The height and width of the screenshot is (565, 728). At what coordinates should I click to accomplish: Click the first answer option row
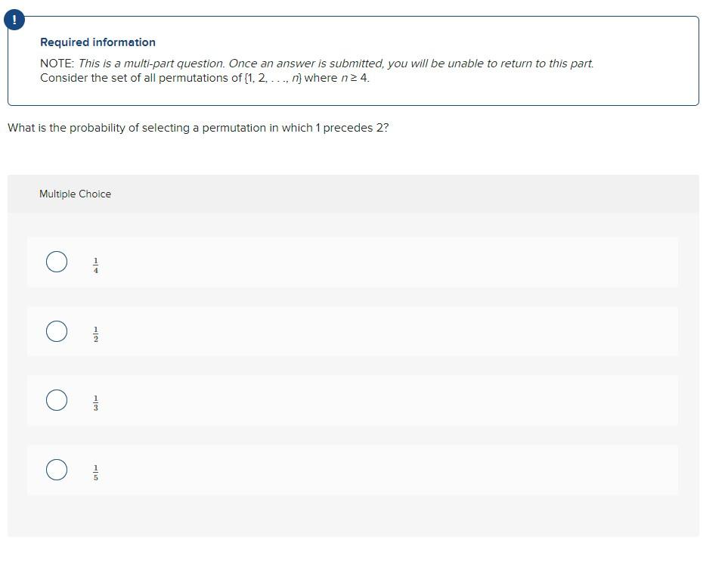tap(352, 262)
